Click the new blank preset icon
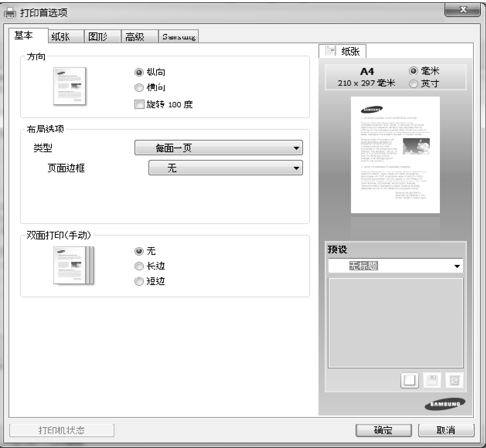The width and height of the screenshot is (486, 448). (409, 380)
